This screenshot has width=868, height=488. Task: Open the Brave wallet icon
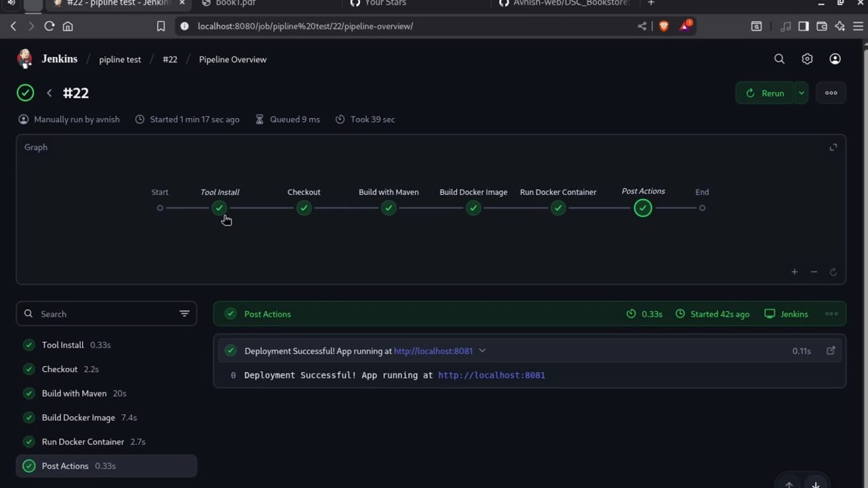822,26
